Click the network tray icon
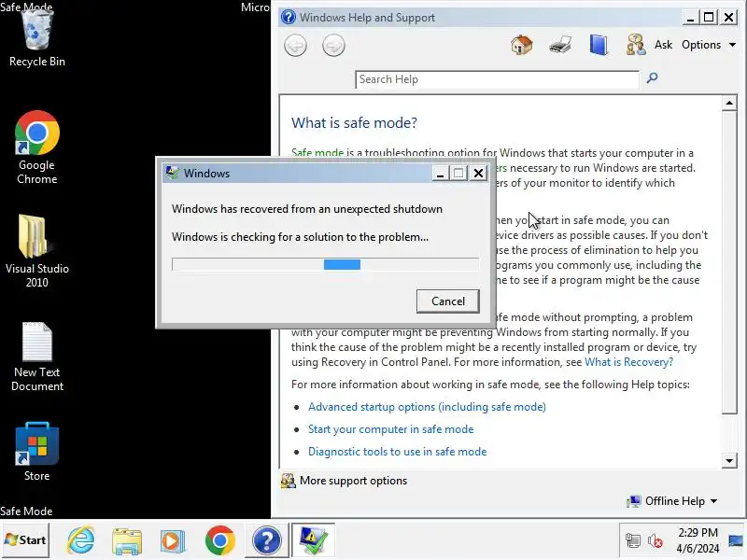This screenshot has width=747, height=560. coord(633,540)
